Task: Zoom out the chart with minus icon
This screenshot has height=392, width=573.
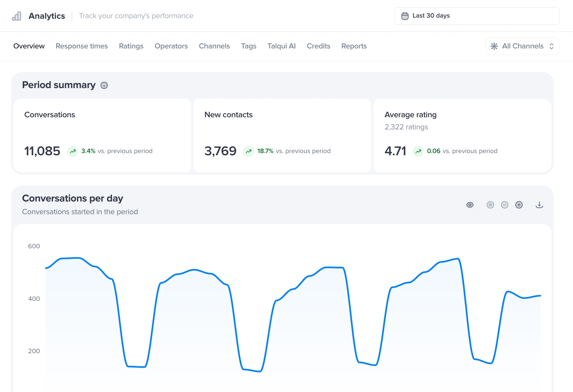Action: coord(505,205)
